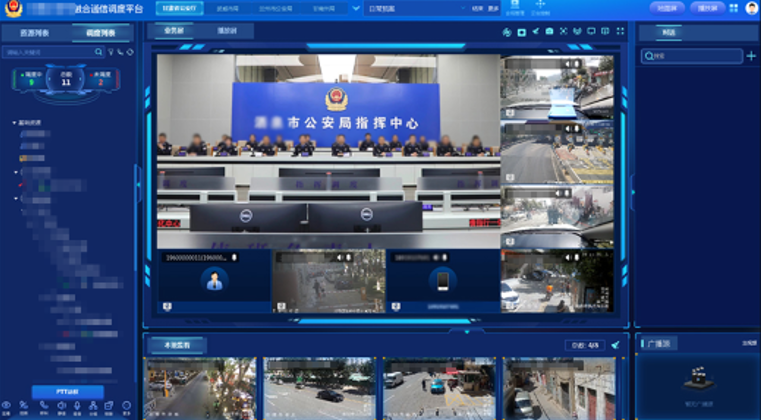The image size is (761, 420).
Task: Focus the right panel search field
Action: coord(692,56)
